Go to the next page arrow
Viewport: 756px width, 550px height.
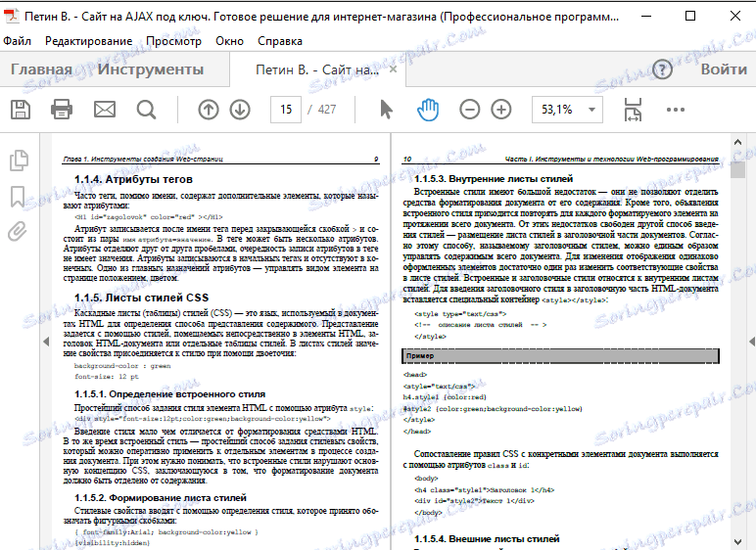240,110
